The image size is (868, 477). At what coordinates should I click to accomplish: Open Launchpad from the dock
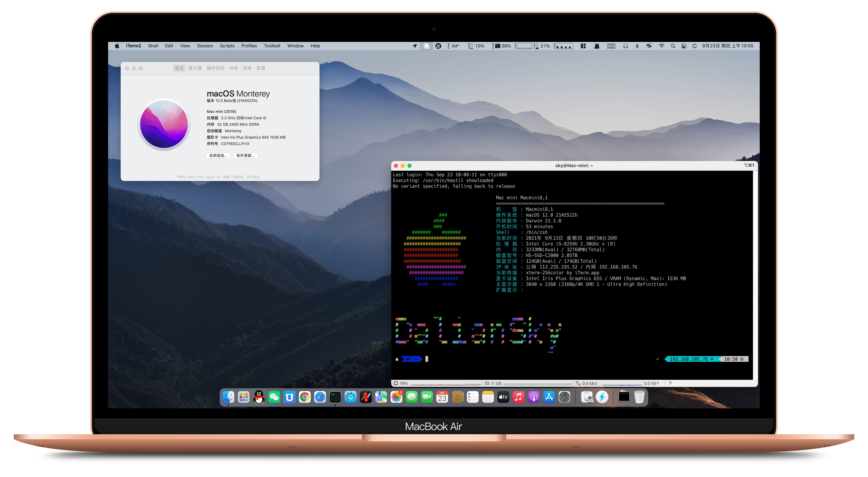[243, 397]
